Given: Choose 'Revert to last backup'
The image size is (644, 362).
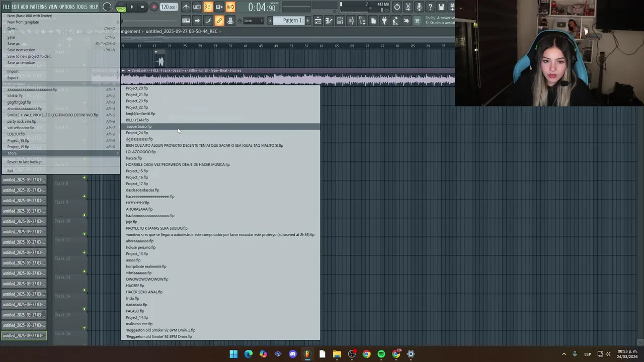Looking at the screenshot, I should tap(60, 162).
